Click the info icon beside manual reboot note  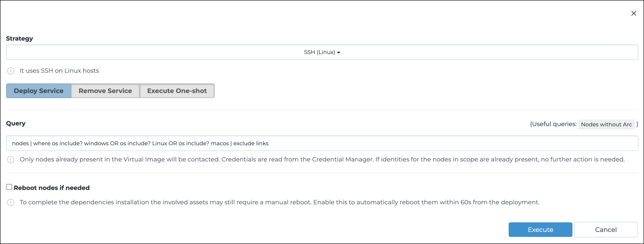(11, 202)
